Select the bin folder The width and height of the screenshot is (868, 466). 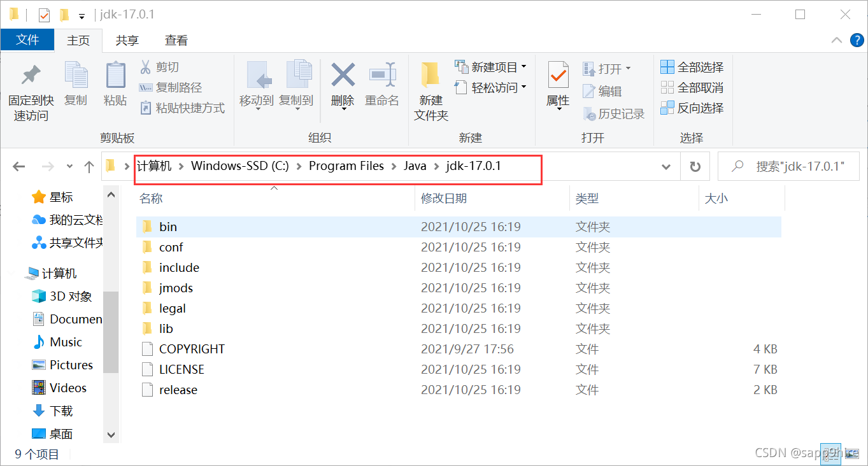pyautogui.click(x=459, y=227)
